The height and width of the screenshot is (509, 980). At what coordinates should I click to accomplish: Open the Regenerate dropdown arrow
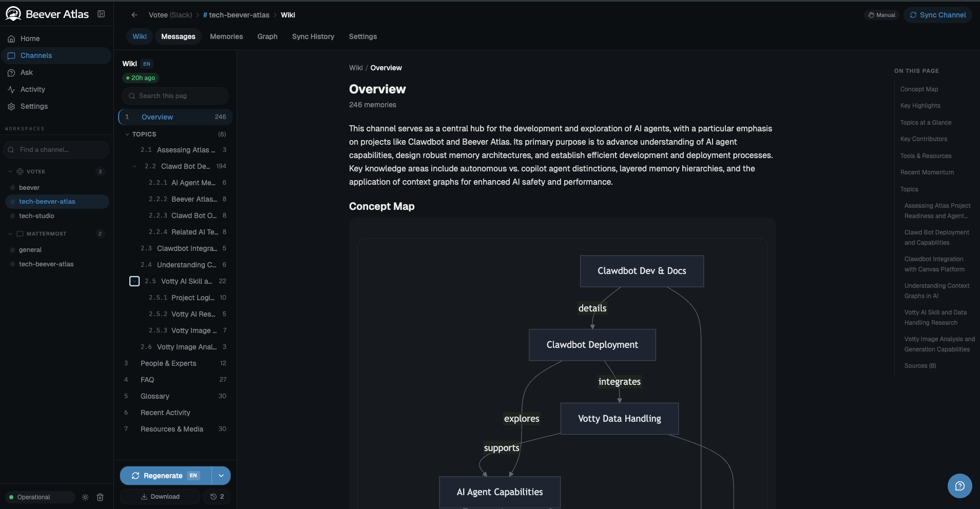coord(221,475)
